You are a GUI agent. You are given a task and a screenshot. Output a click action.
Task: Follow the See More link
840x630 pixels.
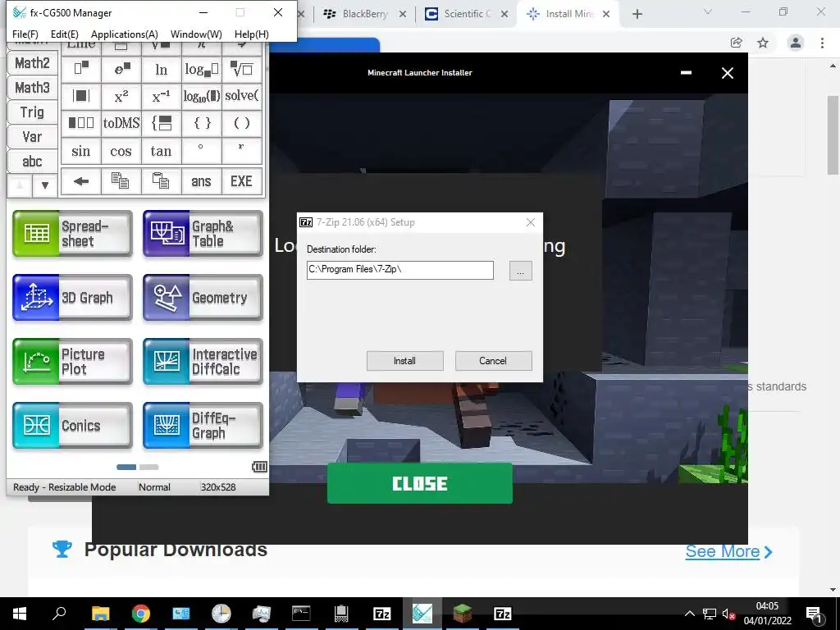728,551
